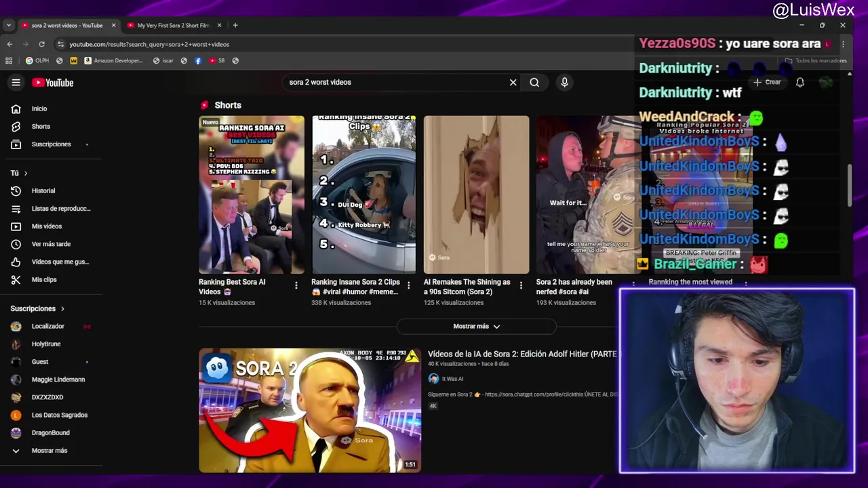The height and width of the screenshot is (488, 868).
Task: Open browser tab search dropdown arrow
Action: 9,25
